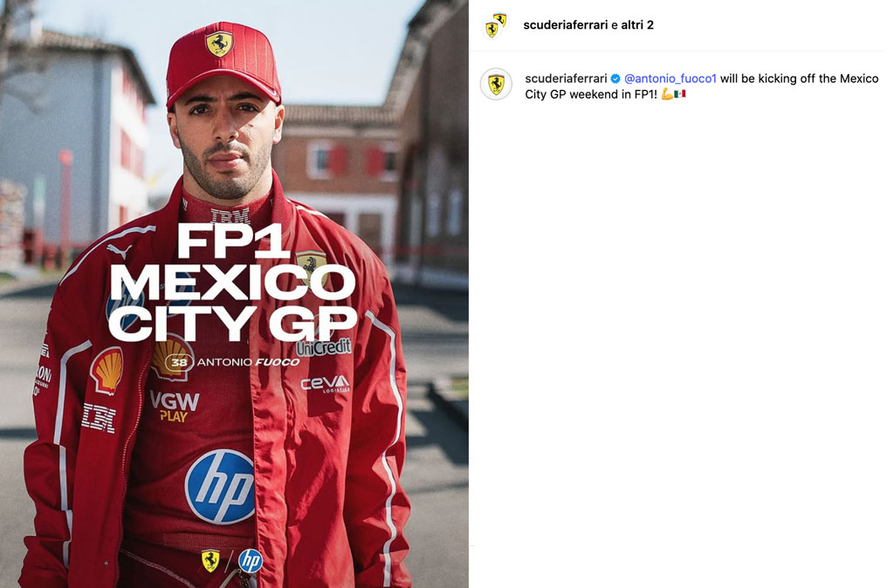Screen dimensions: 894x588
Task: Click the white IBM logo on jacket sleeve
Action: 99,418
